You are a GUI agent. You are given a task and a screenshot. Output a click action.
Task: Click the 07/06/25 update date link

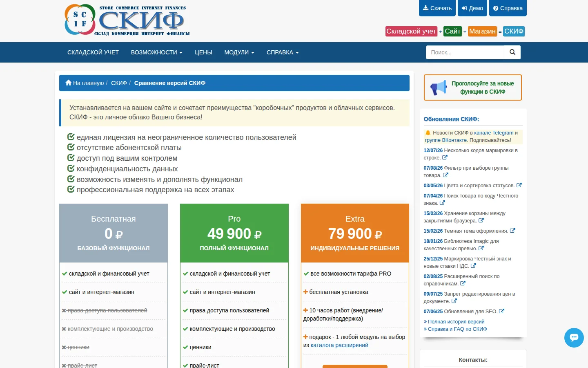[433, 312]
